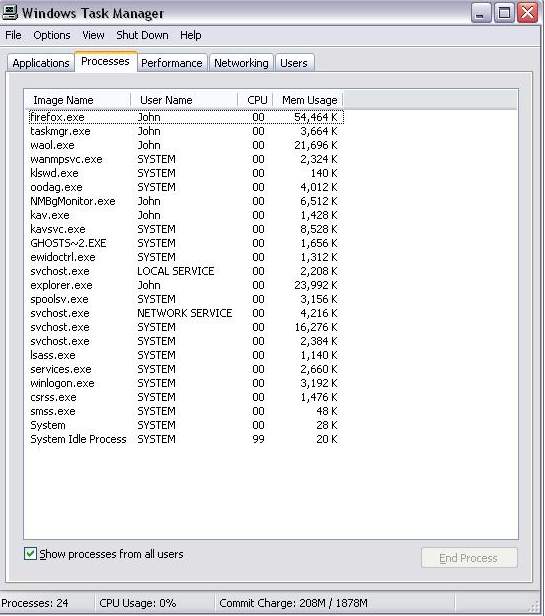Screen dimensions: 545x616
Task: Select the oodag.exe process
Action: coord(186,187)
